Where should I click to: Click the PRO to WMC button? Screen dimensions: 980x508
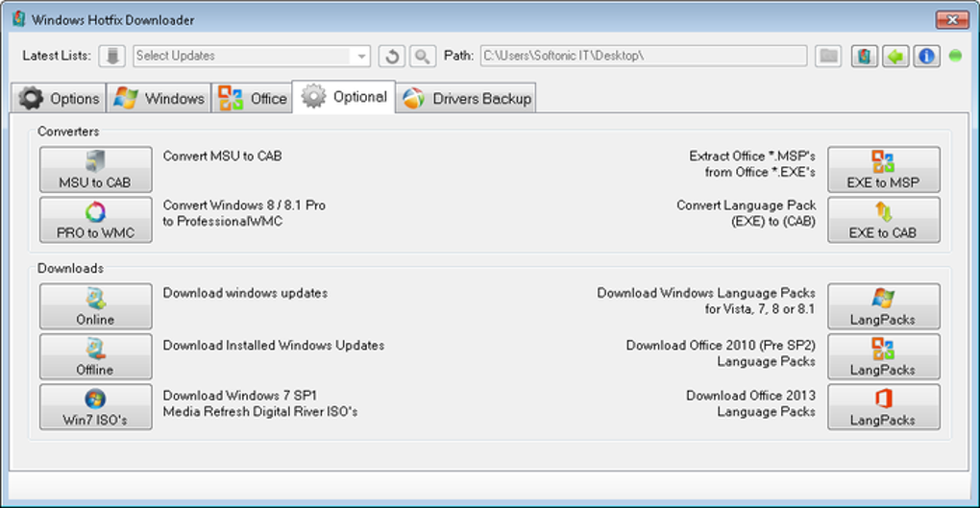point(96,220)
